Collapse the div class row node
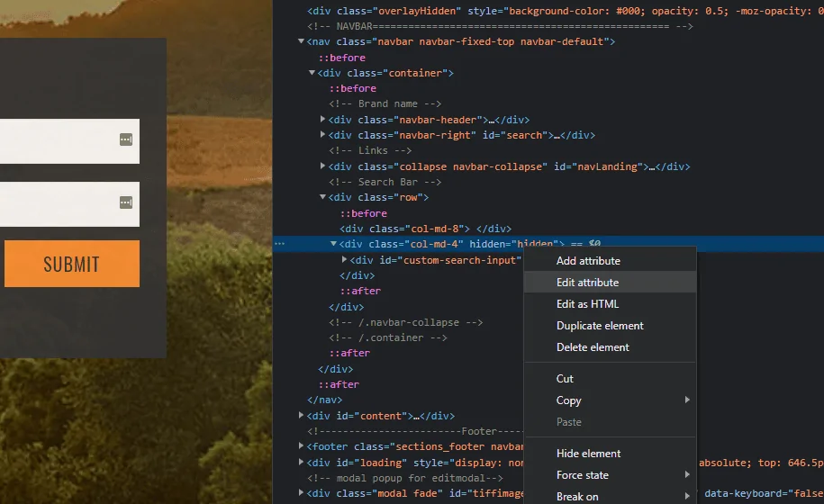Screen dimensions: 824x504 tap(322, 197)
